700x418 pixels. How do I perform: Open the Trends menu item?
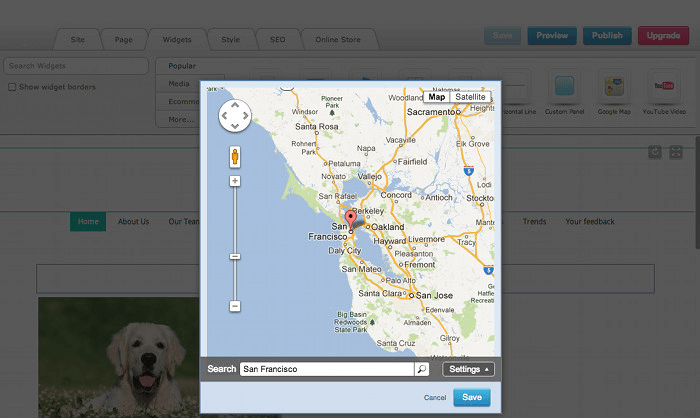point(534,222)
